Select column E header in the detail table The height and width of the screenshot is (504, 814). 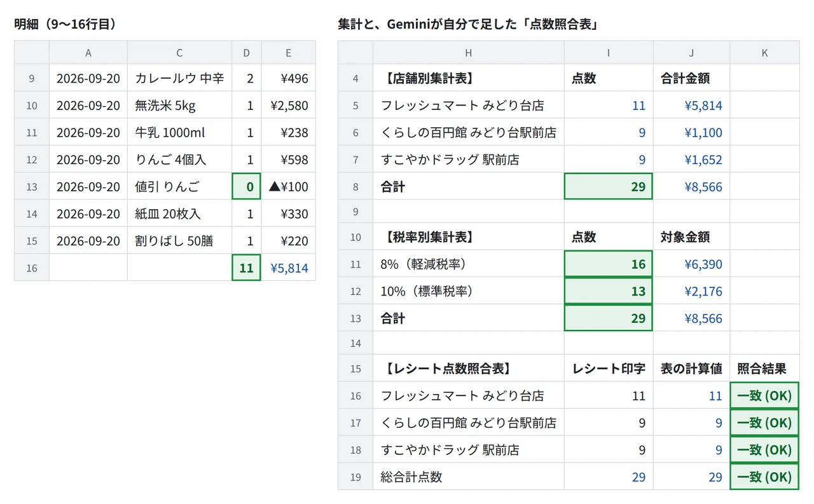point(288,53)
